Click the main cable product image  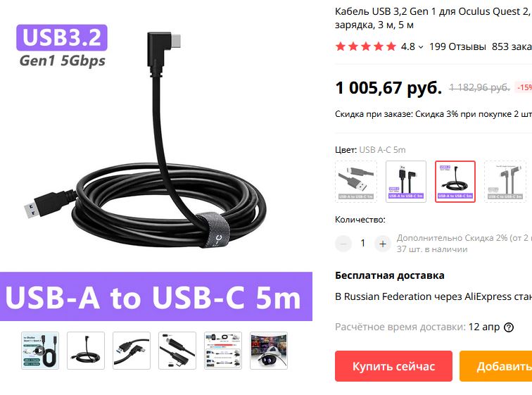(156, 161)
